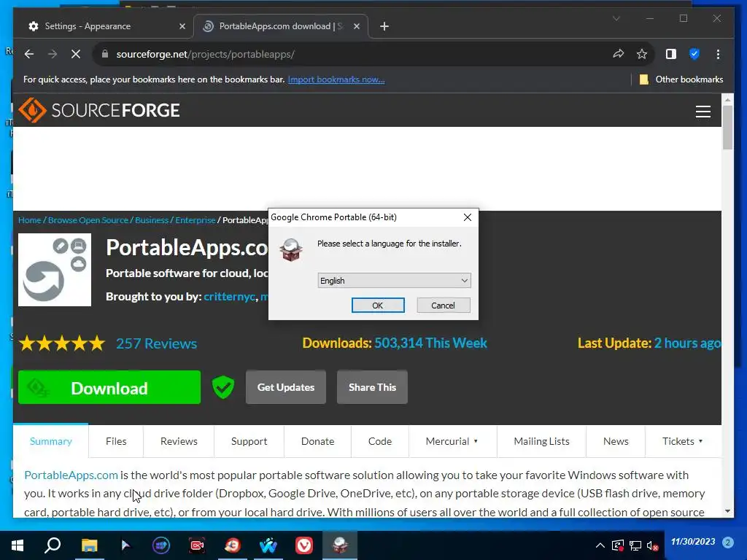Select the Files tab
Image resolution: width=747 pixels, height=560 pixels.
tap(116, 441)
